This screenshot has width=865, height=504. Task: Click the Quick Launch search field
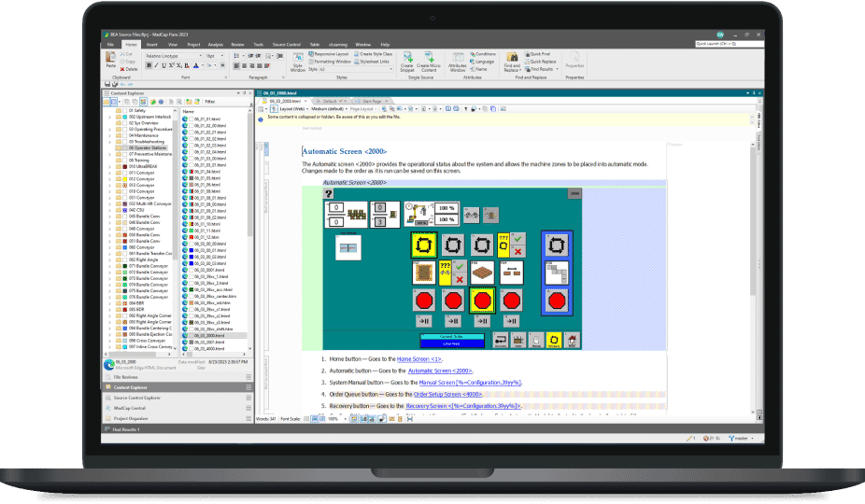tap(729, 44)
